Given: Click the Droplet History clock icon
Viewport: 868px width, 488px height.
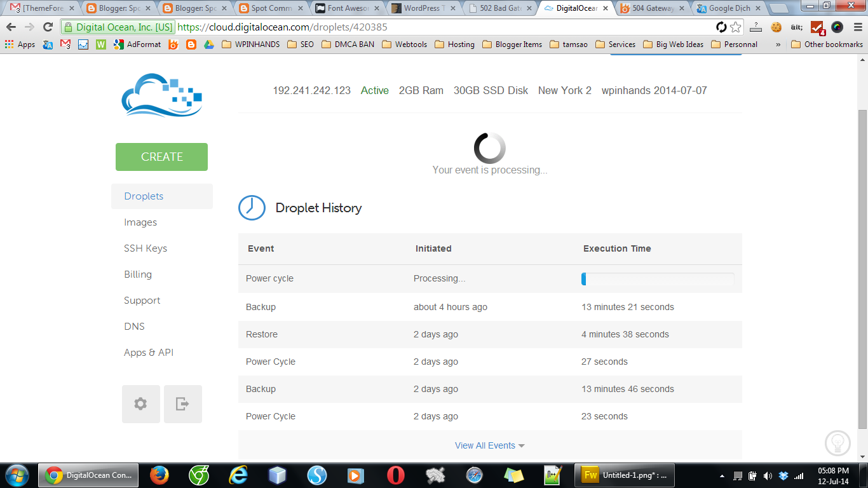Looking at the screenshot, I should 252,208.
